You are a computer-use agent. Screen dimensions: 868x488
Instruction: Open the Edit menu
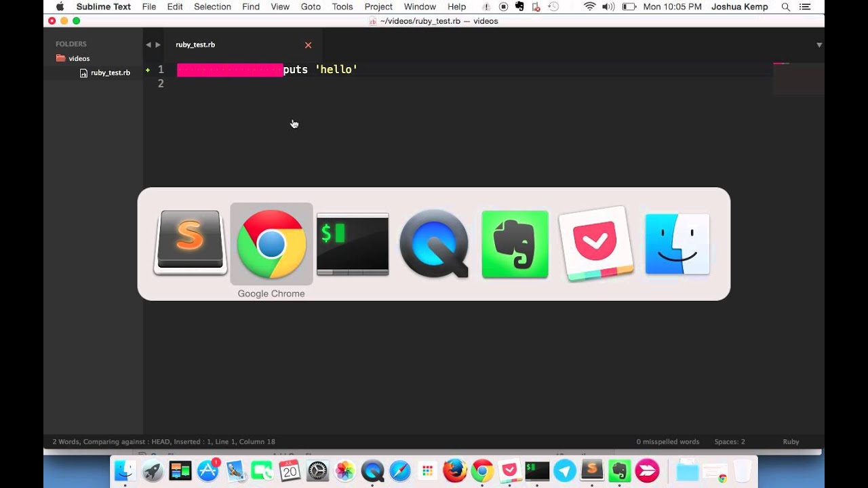click(175, 7)
